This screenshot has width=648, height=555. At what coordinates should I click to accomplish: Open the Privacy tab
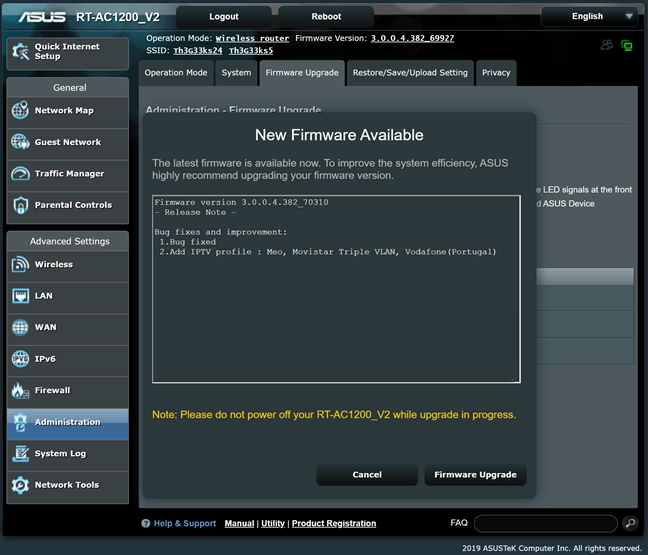click(496, 73)
